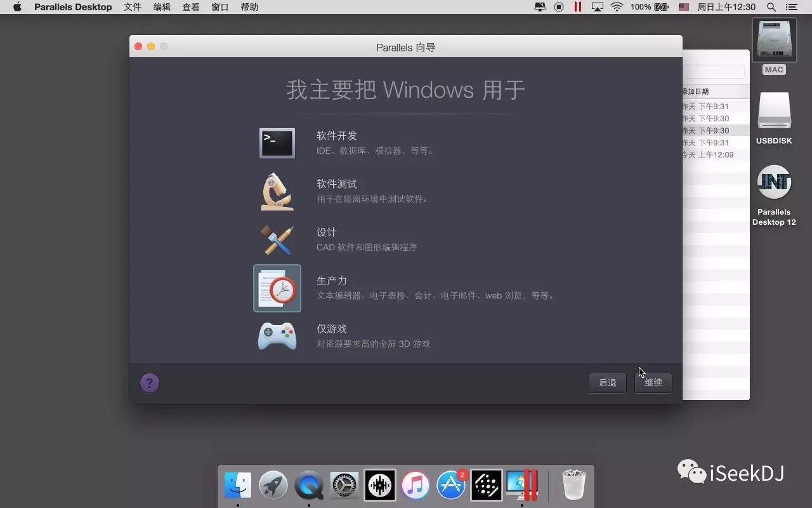Select the 设计 option label
This screenshot has width=812, height=508.
327,232
